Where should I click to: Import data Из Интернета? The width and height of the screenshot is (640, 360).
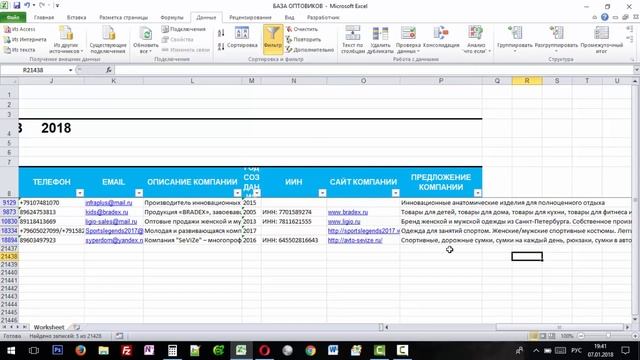pos(25,39)
